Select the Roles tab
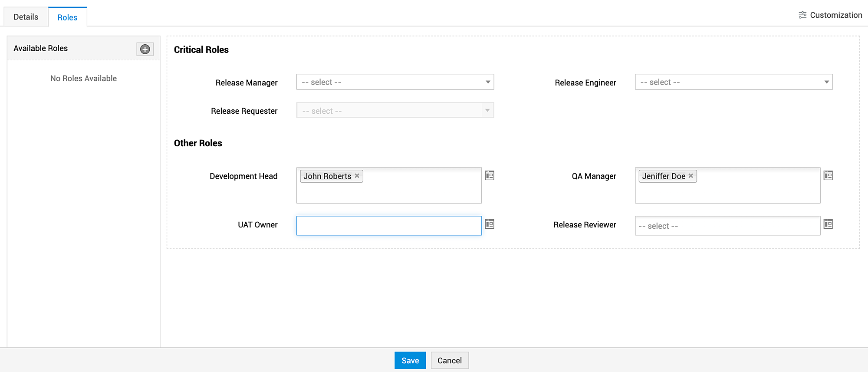Screen dimensions: 868x372 pyautogui.click(x=67, y=17)
